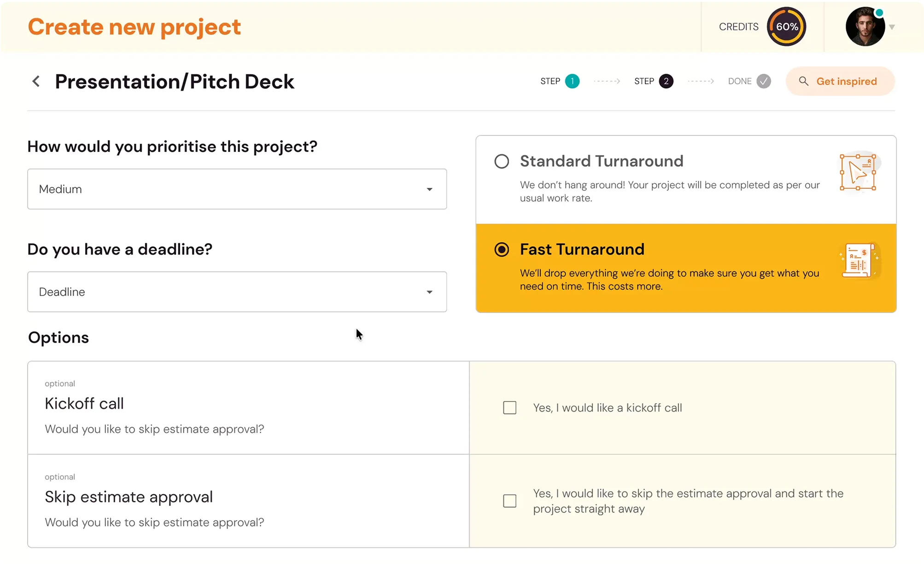Click the Fast Turnaround invoice illustration
Screen dimensions: 924x564
click(859, 261)
